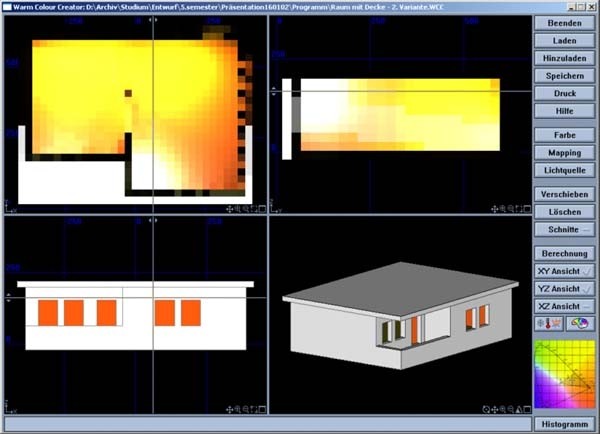Open the Lichtquelle light source settings
The image size is (600, 434).
coord(564,170)
